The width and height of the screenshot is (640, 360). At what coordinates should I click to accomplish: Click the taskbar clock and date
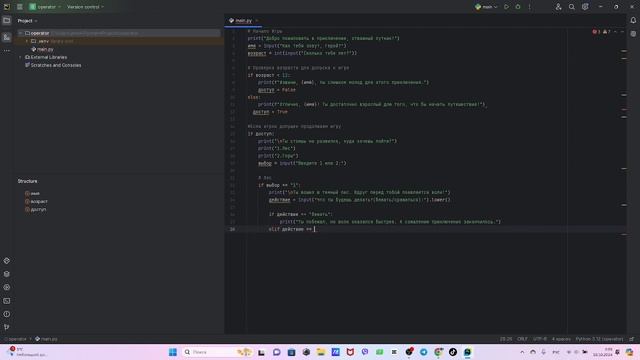(603, 352)
